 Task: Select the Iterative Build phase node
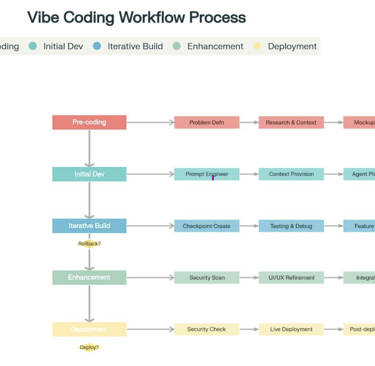89,226
